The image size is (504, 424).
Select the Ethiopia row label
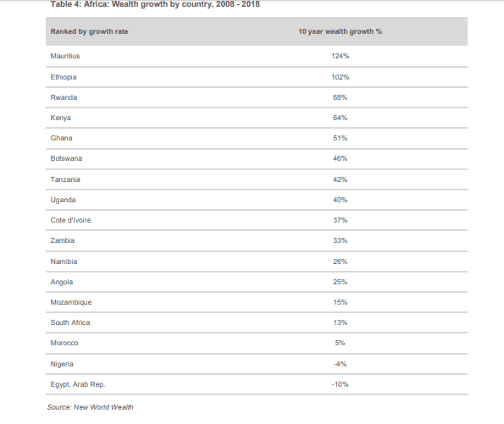64,77
